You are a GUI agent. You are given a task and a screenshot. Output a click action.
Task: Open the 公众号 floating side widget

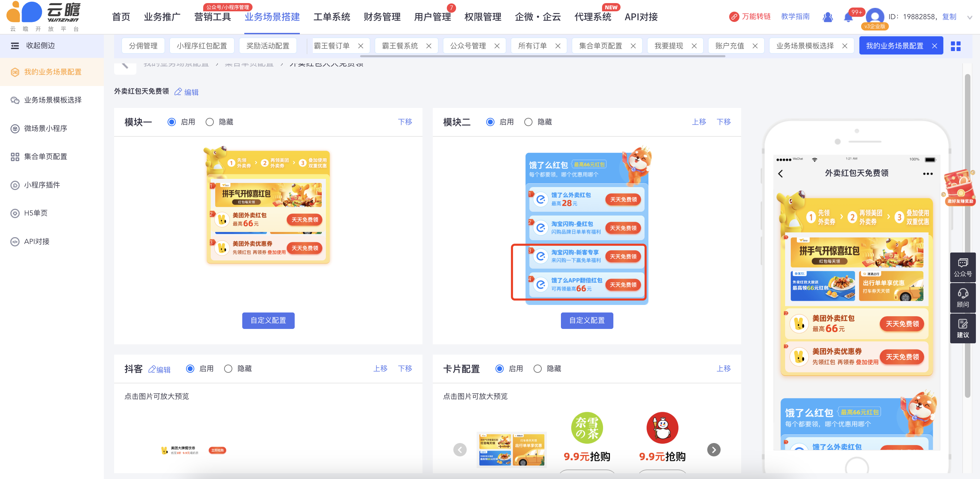(x=963, y=267)
